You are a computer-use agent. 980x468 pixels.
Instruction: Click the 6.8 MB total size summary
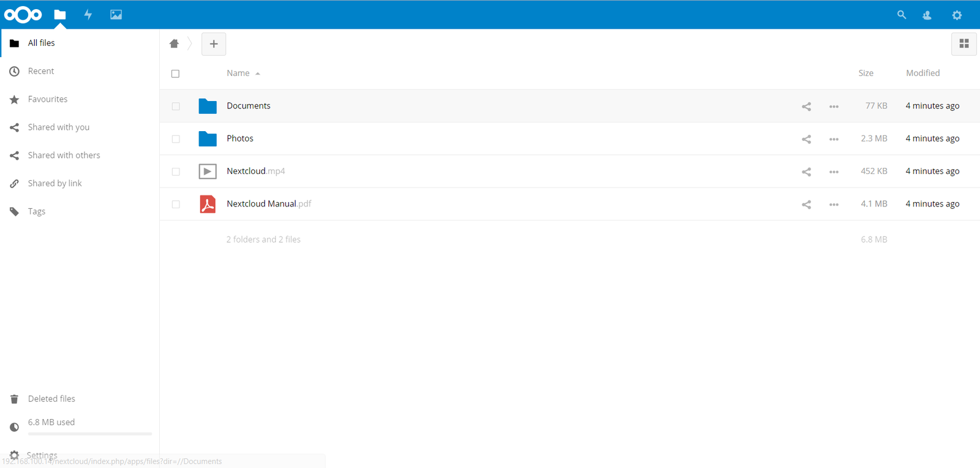[873, 240]
